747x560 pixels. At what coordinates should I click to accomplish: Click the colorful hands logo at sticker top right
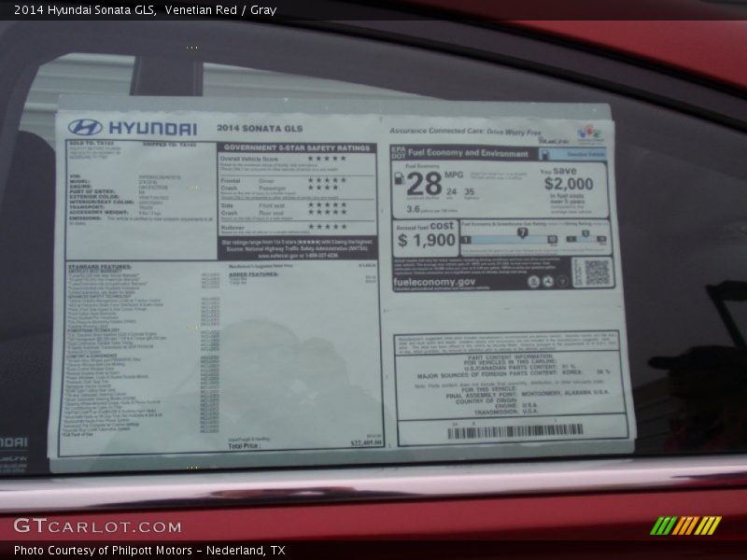[590, 133]
